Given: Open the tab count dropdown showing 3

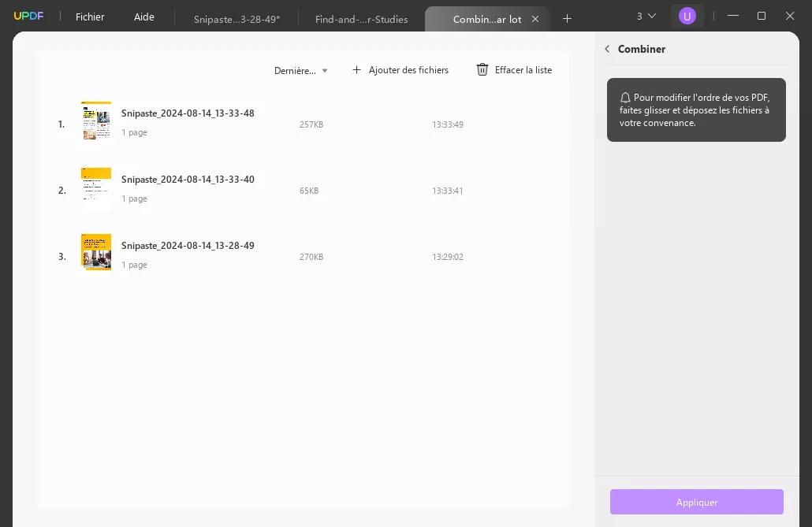Looking at the screenshot, I should tap(646, 15).
